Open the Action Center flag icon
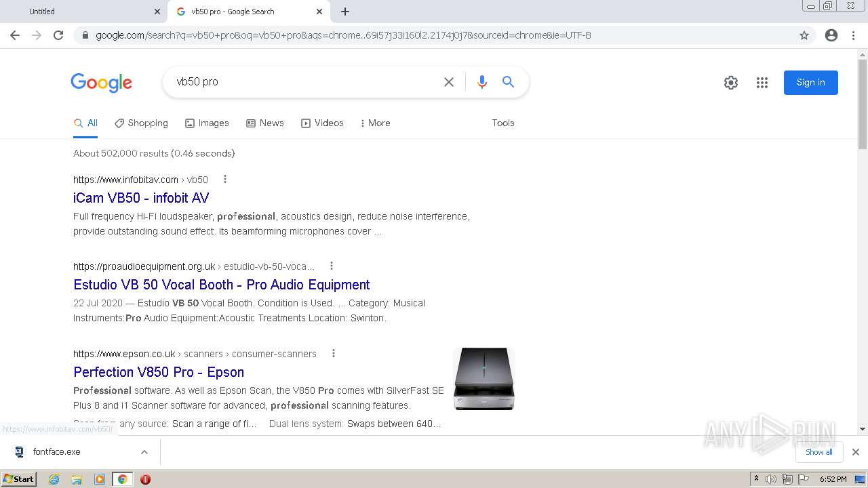 click(x=802, y=479)
